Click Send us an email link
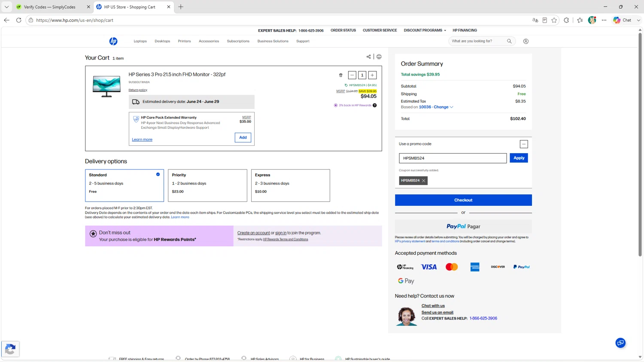Screen dimensions: 644x362 [x=437, y=312]
